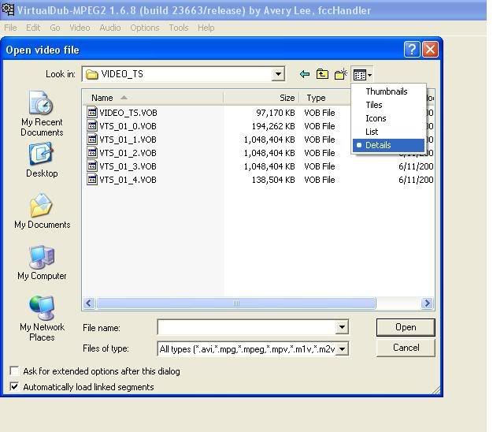
Task: Select the VTS_01_4.VOB file name
Action: click(128, 180)
